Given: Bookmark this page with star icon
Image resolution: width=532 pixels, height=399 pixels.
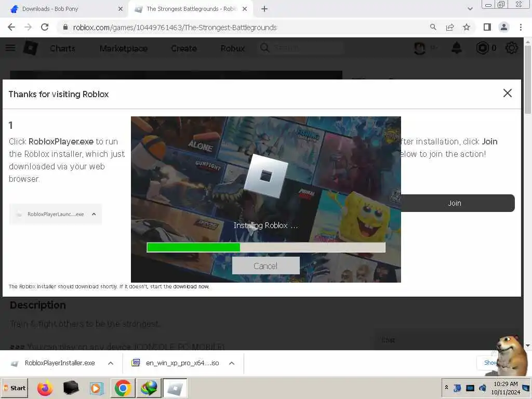Looking at the screenshot, I should coord(467,27).
